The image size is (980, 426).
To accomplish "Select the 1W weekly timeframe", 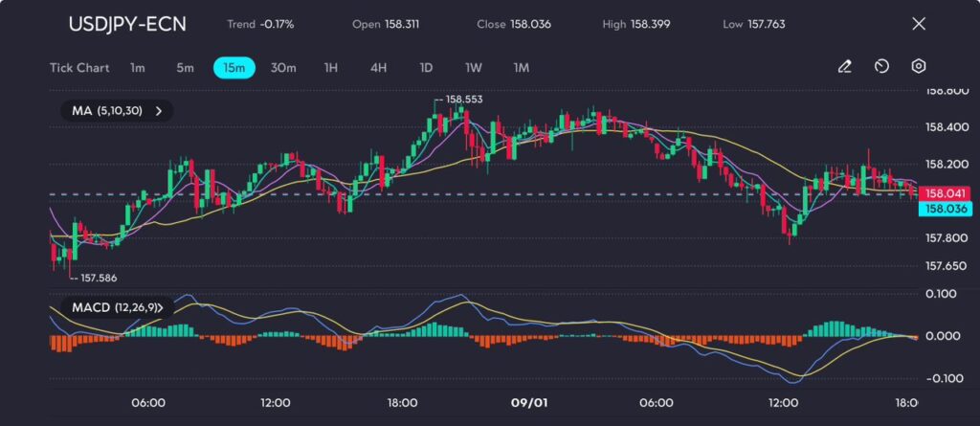I will tap(474, 68).
